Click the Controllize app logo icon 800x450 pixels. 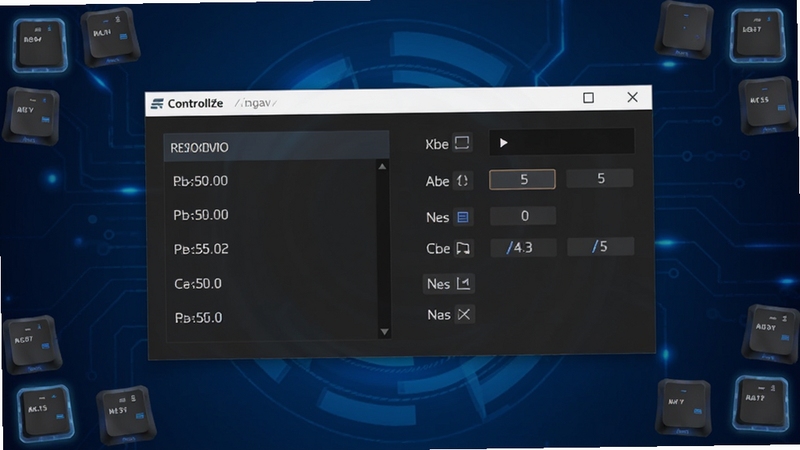tap(157, 104)
